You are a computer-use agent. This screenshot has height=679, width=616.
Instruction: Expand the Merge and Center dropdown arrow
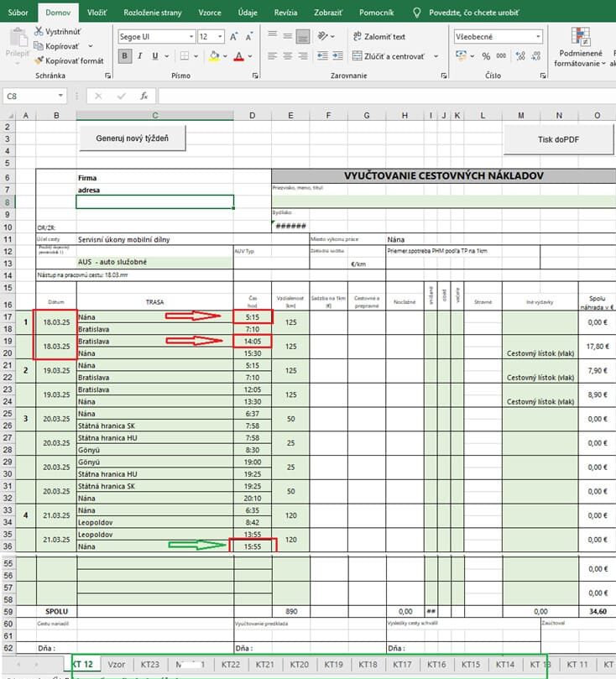coord(436,56)
